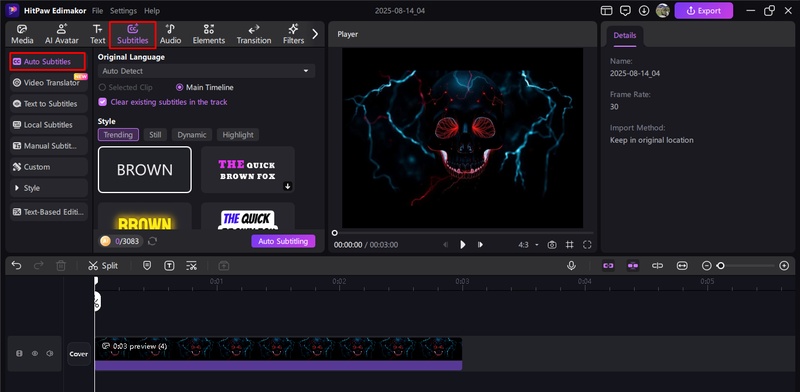
Task: Enter fullscreen preview
Action: click(x=587, y=245)
